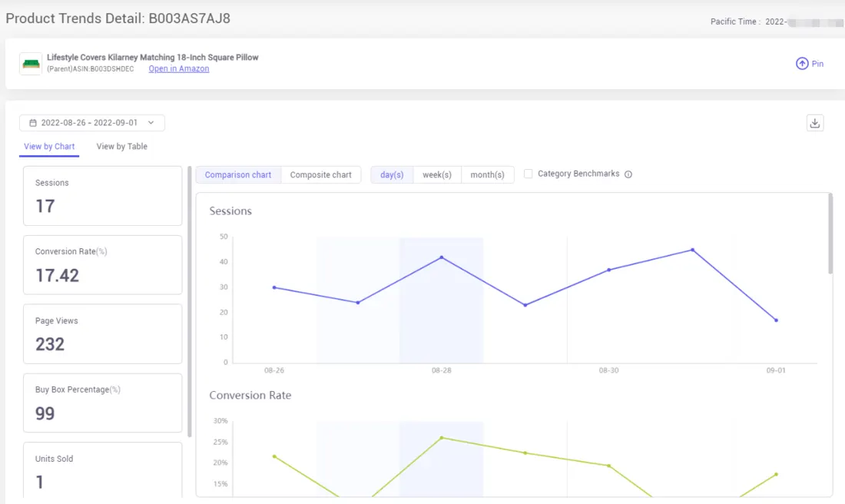The width and height of the screenshot is (845, 504).
Task: Click the pillow product thumbnail image
Action: 31,62
